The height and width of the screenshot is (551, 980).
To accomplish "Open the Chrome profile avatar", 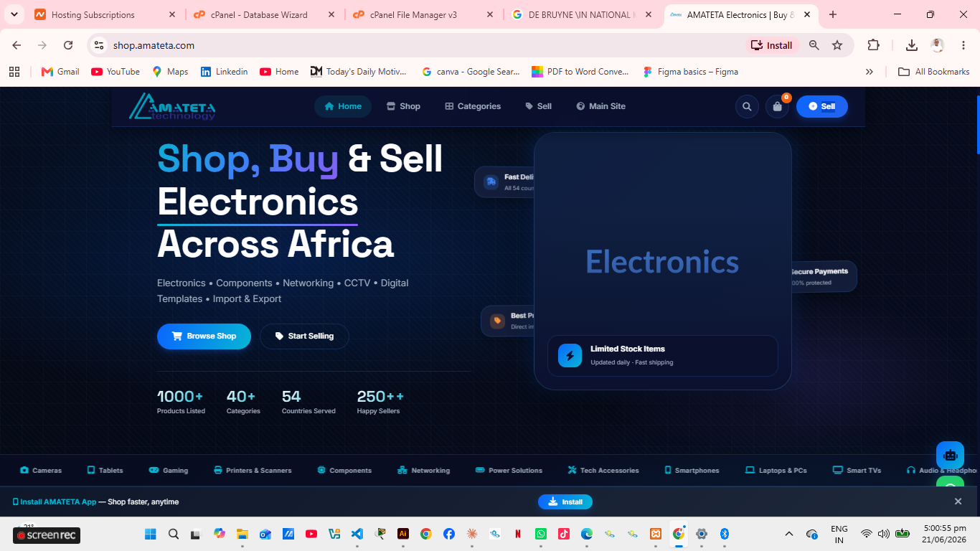I will point(937,45).
